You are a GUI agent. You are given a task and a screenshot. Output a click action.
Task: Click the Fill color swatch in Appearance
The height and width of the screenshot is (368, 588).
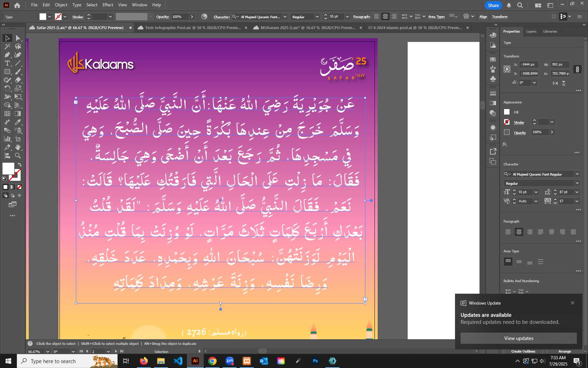point(506,112)
